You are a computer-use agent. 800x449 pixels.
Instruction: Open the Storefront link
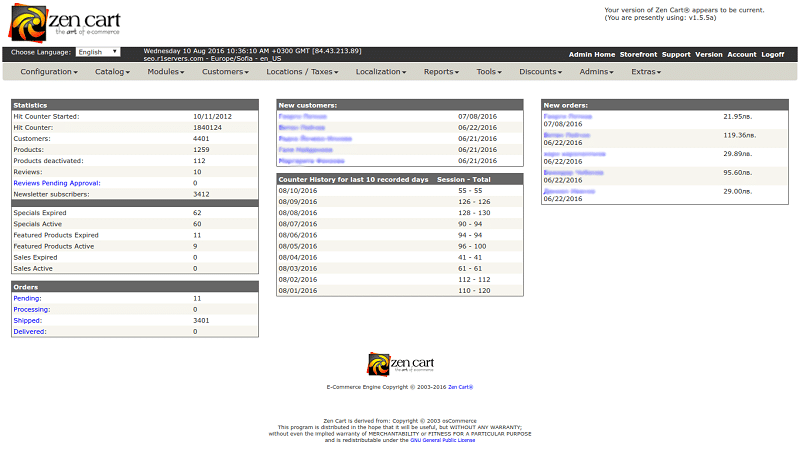(x=638, y=55)
